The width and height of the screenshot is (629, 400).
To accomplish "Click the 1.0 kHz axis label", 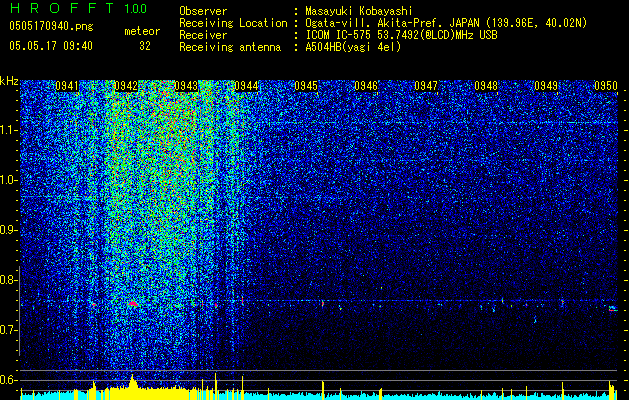I will 8,180.
